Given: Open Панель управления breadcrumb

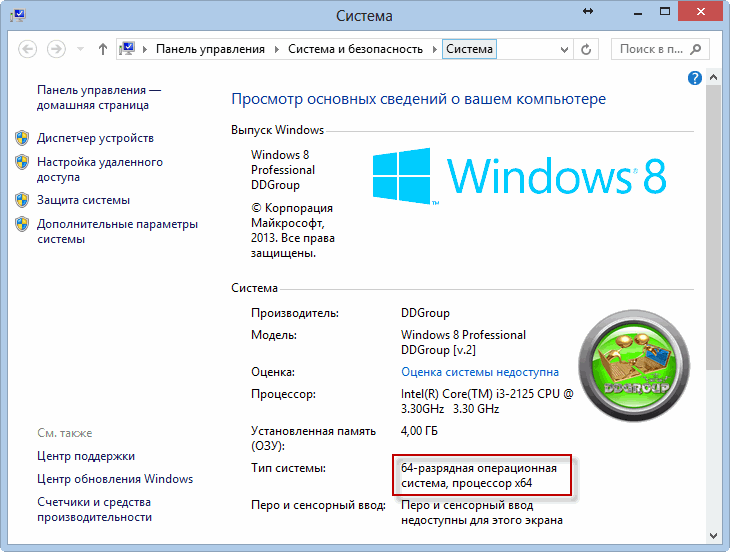Looking at the screenshot, I should click(210, 49).
